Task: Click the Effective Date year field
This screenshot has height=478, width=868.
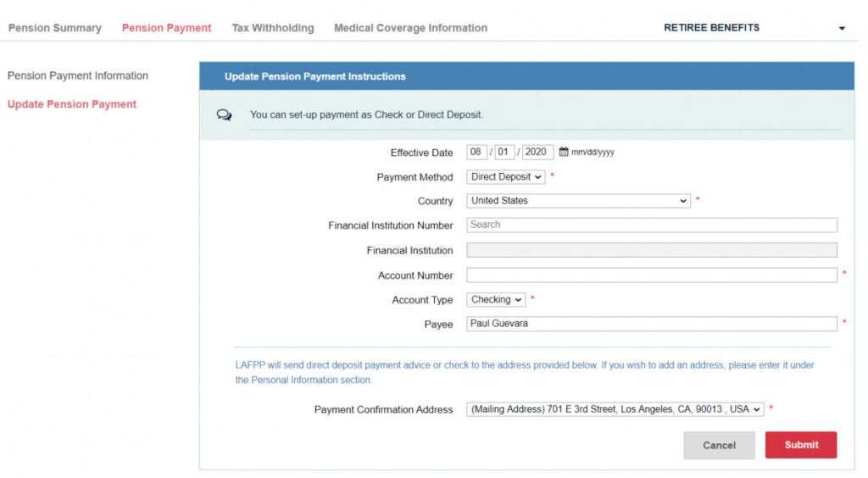Action: [x=537, y=153]
